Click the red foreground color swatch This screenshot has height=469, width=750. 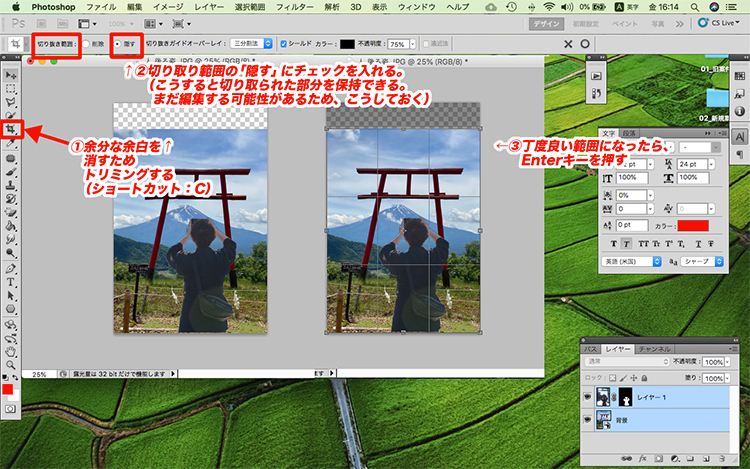(x=8, y=389)
